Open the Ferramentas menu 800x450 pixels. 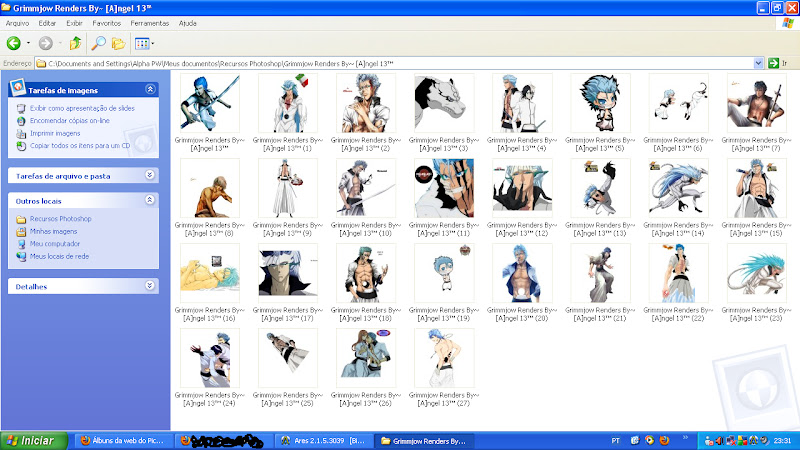[x=149, y=23]
